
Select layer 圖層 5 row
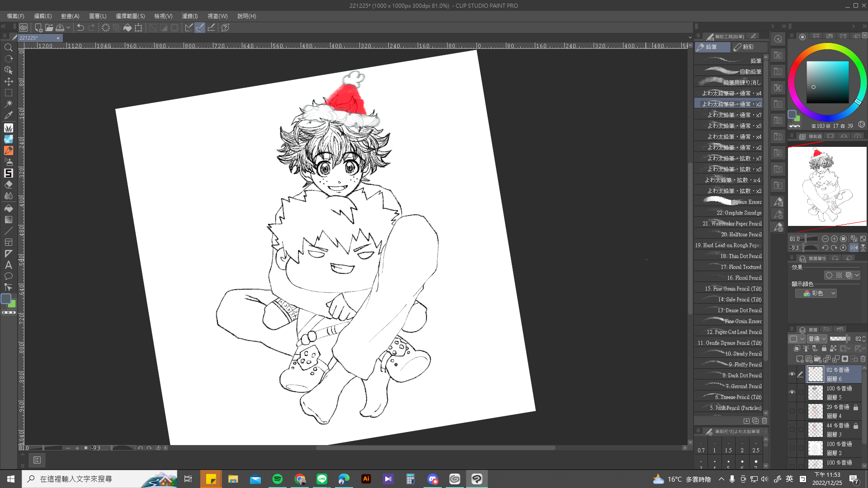[834, 392]
